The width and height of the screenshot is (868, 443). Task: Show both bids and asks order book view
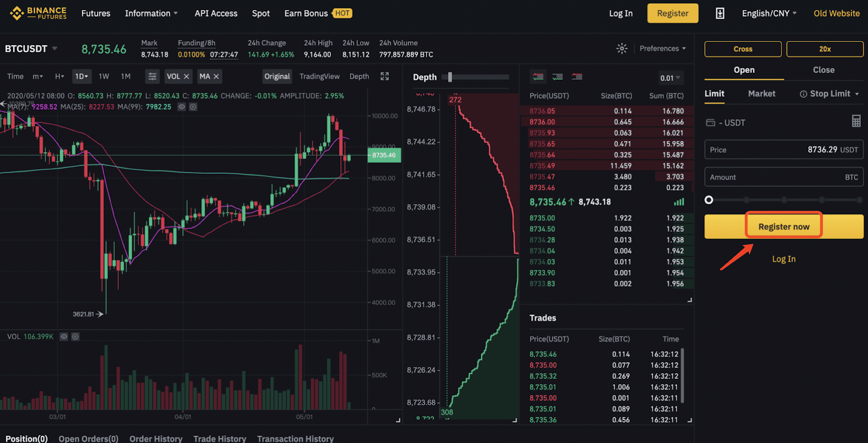538,77
